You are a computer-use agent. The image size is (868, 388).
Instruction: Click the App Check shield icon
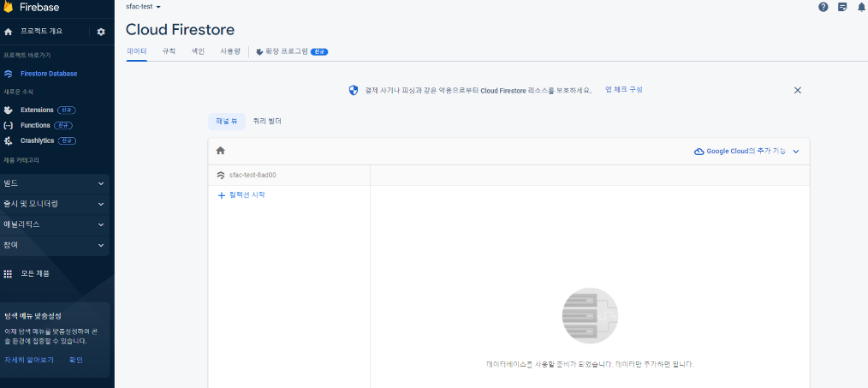[354, 90]
